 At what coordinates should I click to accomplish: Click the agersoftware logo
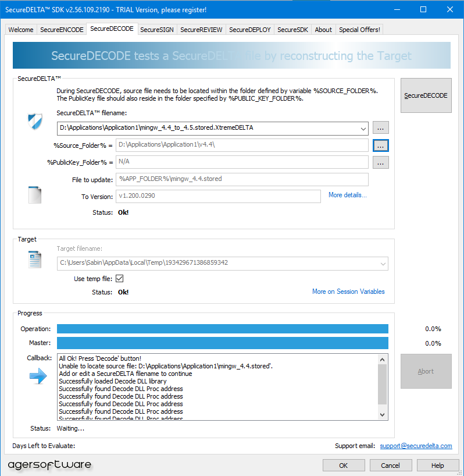[x=49, y=465]
